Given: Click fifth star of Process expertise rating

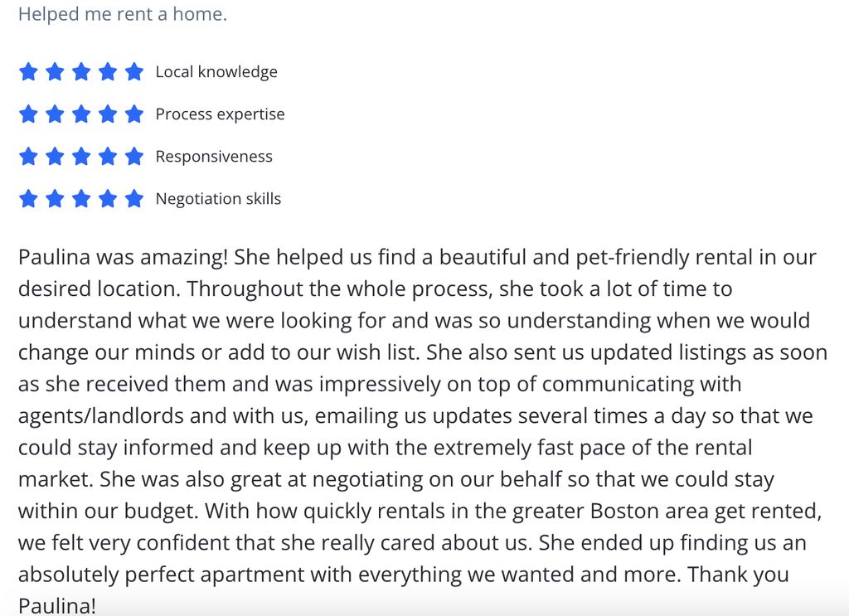Looking at the screenshot, I should (x=133, y=114).
